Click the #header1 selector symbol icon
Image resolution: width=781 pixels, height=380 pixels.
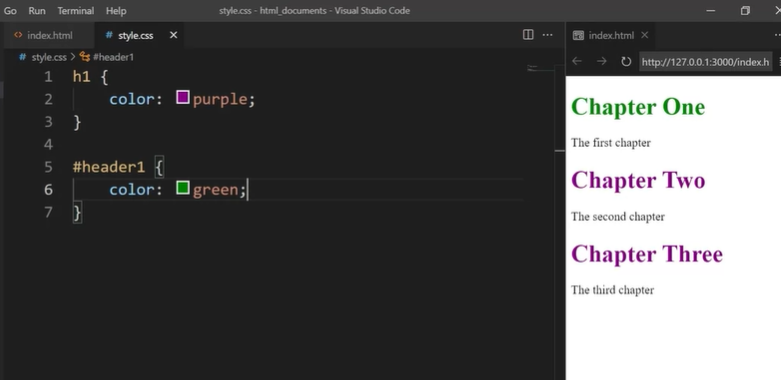[85, 57]
